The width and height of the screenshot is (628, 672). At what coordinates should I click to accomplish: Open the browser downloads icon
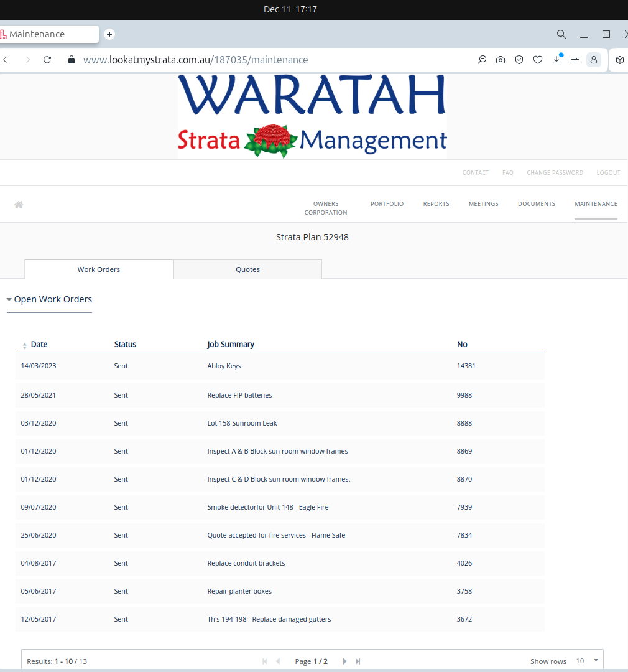pos(556,60)
